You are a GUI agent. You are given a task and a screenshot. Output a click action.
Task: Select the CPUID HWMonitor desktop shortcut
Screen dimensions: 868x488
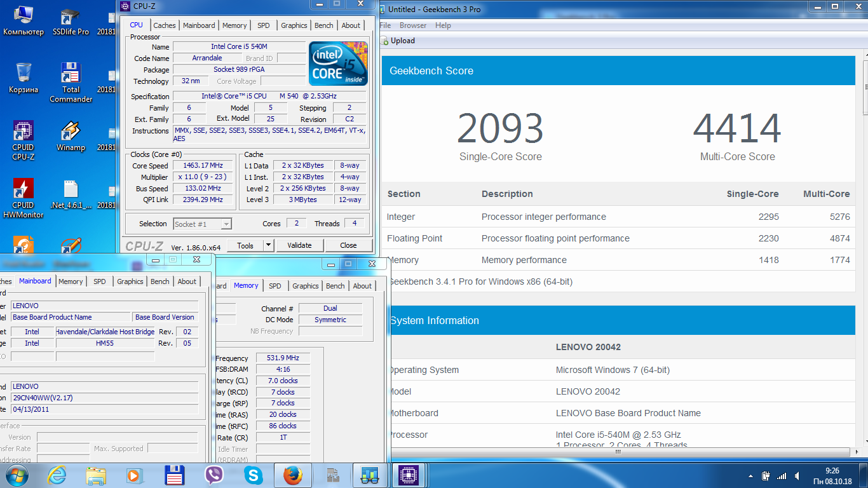(24, 198)
